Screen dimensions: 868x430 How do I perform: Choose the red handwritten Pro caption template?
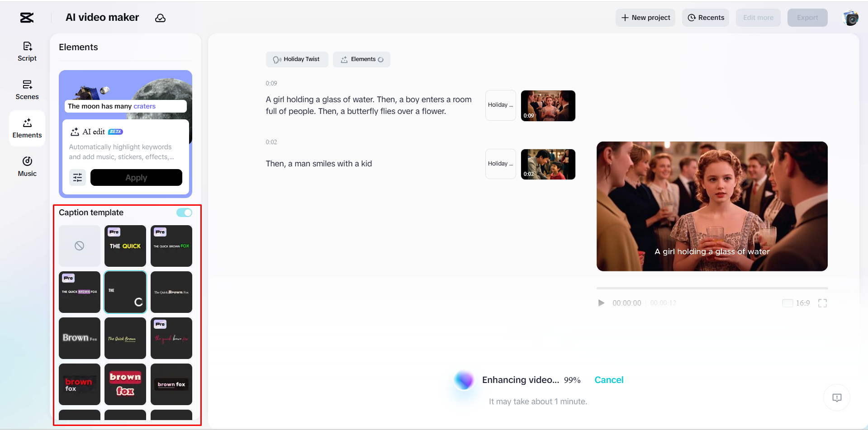(171, 338)
